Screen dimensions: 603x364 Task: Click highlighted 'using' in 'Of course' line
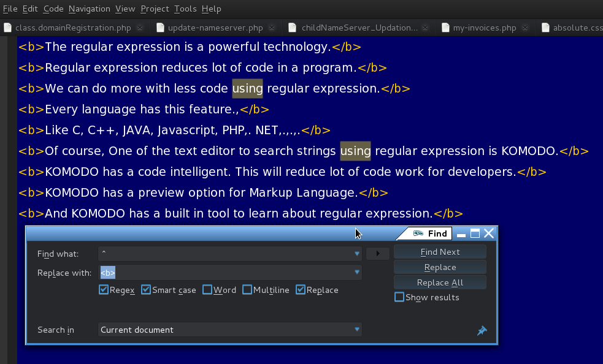click(355, 151)
